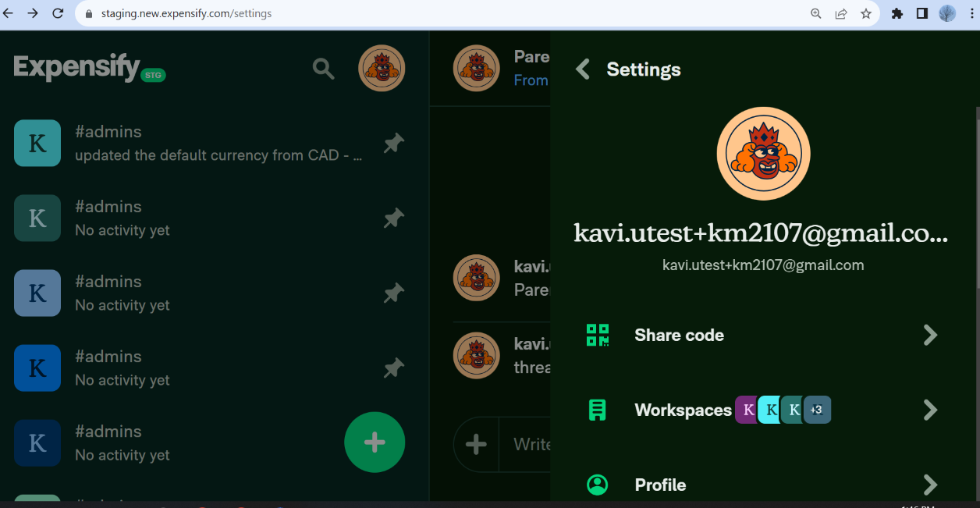
Task: Expand the Profile settings chevron
Action: click(x=930, y=485)
